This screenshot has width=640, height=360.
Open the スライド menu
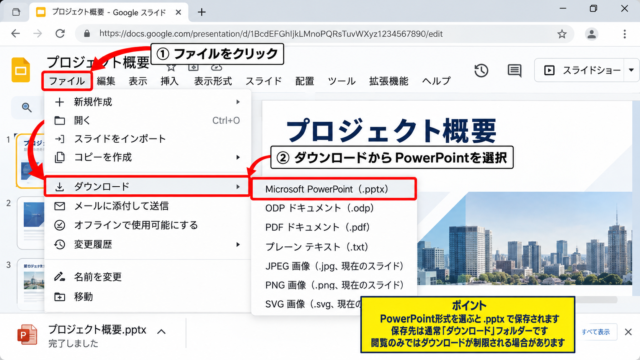(x=264, y=81)
